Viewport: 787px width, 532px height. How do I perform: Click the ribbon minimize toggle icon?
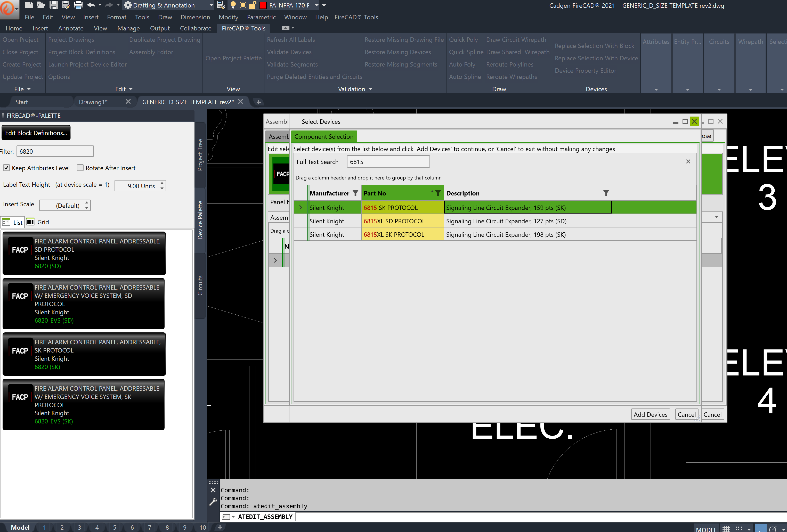(x=286, y=28)
